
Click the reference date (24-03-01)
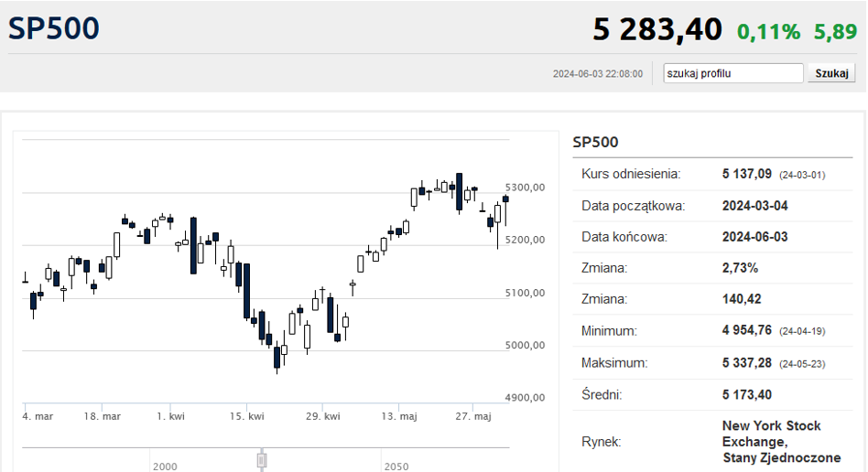802,175
